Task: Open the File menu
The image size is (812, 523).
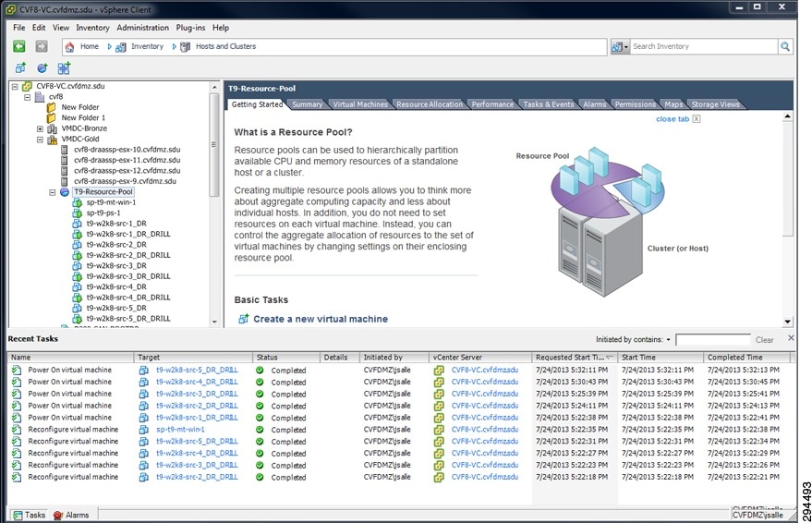Action: point(19,28)
